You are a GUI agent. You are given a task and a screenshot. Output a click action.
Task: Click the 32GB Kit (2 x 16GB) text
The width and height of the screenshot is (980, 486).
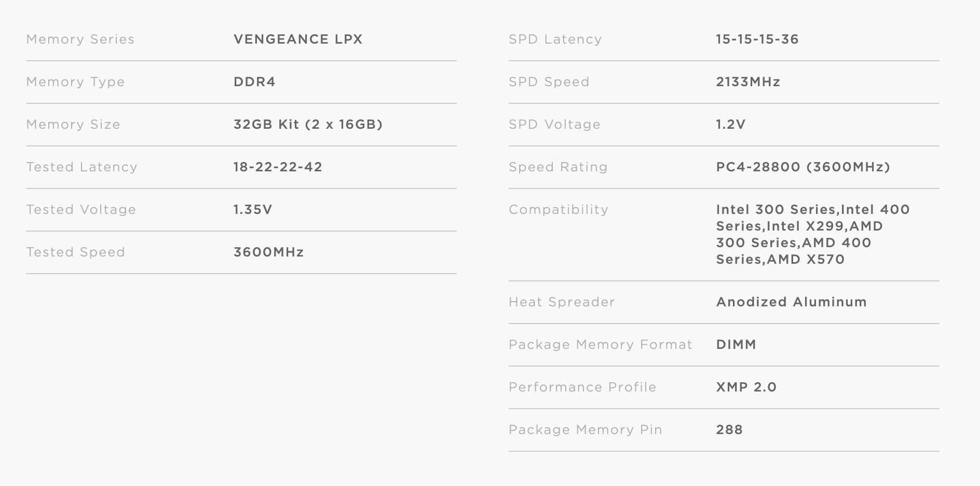tap(308, 125)
